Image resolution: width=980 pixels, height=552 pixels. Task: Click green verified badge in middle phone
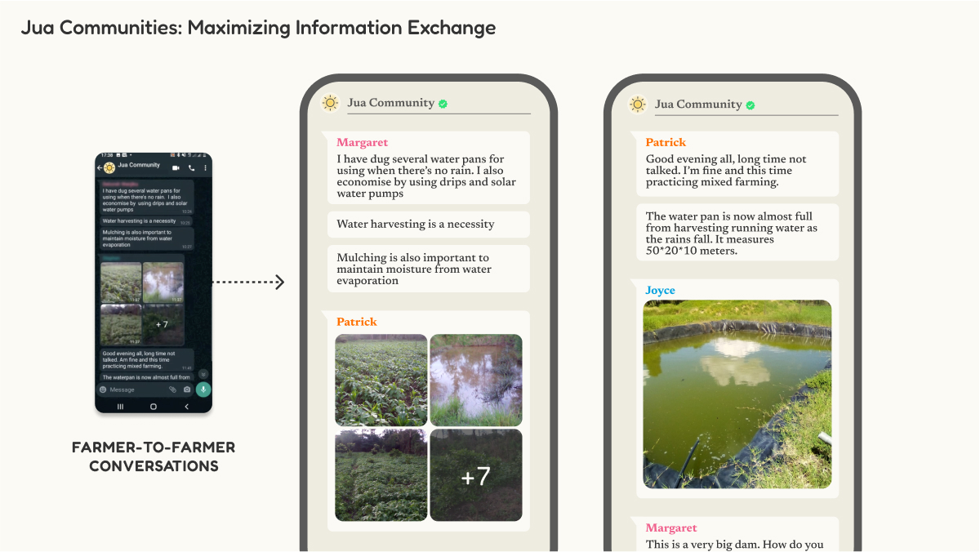tap(443, 104)
